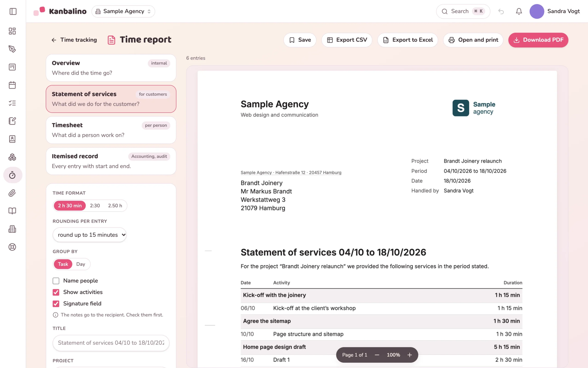Image resolution: width=588 pixels, height=368 pixels.
Task: Click the Save button
Action: (x=300, y=40)
